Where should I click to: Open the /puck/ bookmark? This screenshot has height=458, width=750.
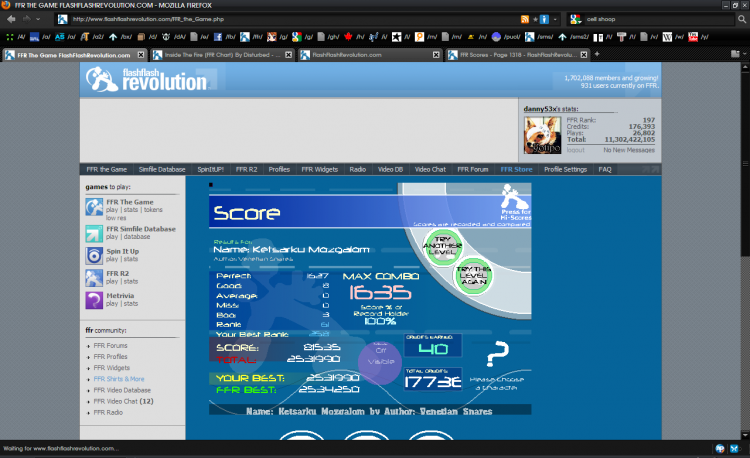click(x=506, y=37)
